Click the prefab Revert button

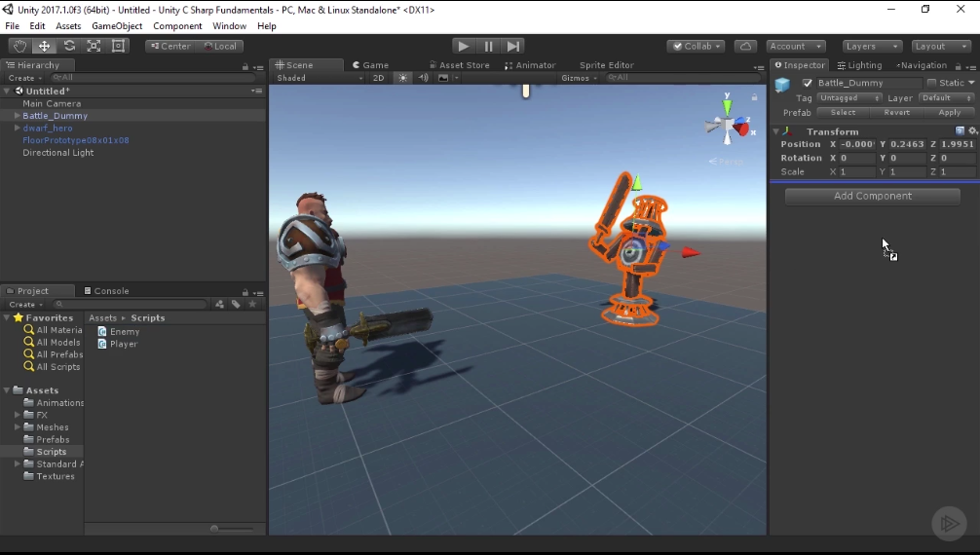point(896,113)
